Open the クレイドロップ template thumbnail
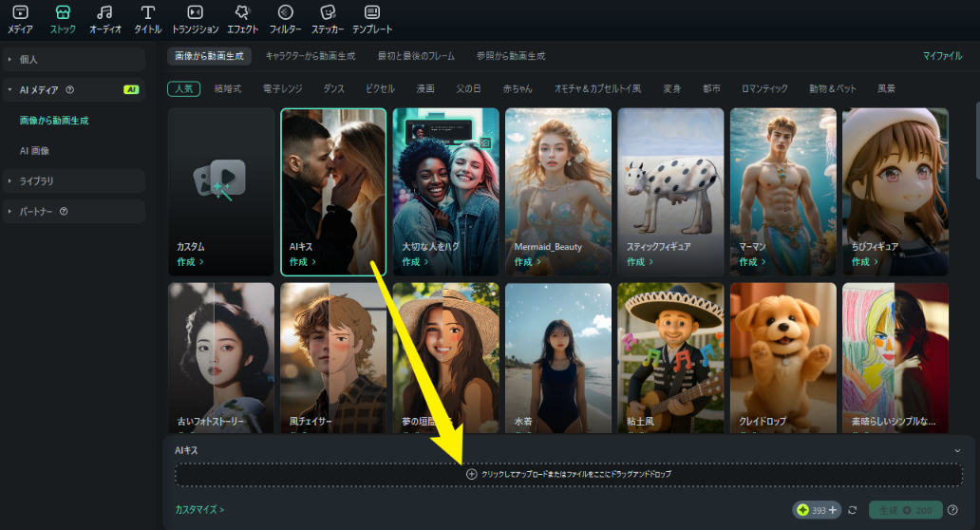Screen dimensions: 980x530 tap(783, 358)
